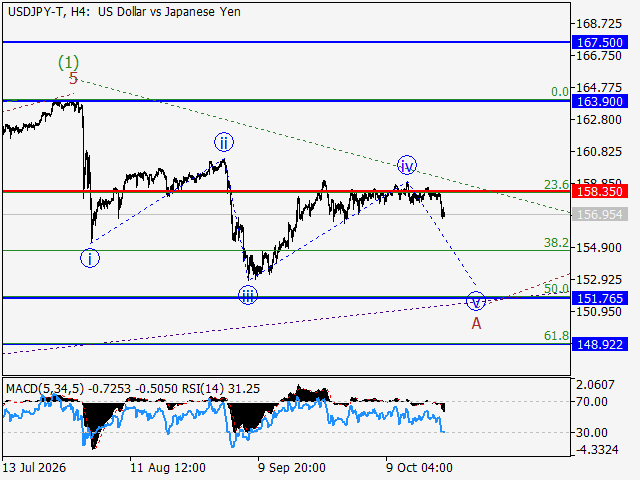Image resolution: width=640 pixels, height=480 pixels.
Task: Click the 13 Jul 2026 date label
Action: pos(34,467)
